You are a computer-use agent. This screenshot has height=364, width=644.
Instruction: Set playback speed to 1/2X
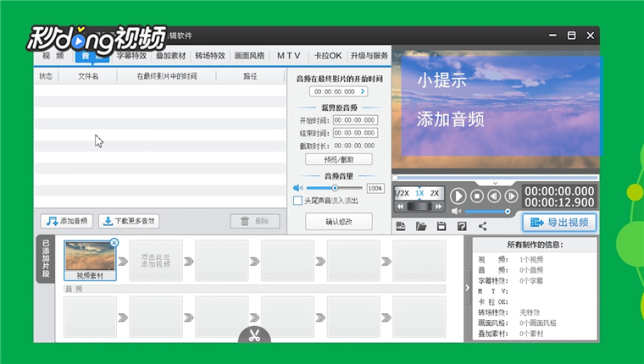(402, 193)
